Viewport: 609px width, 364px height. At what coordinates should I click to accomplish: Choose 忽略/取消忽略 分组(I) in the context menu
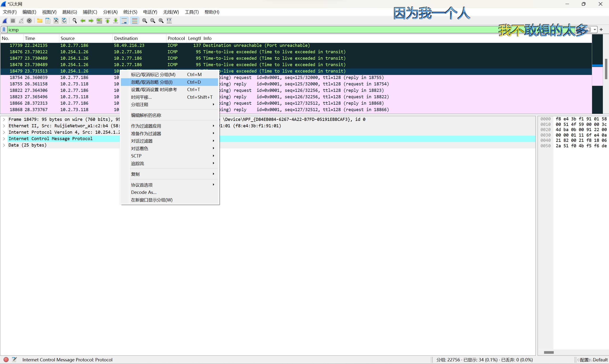169,82
